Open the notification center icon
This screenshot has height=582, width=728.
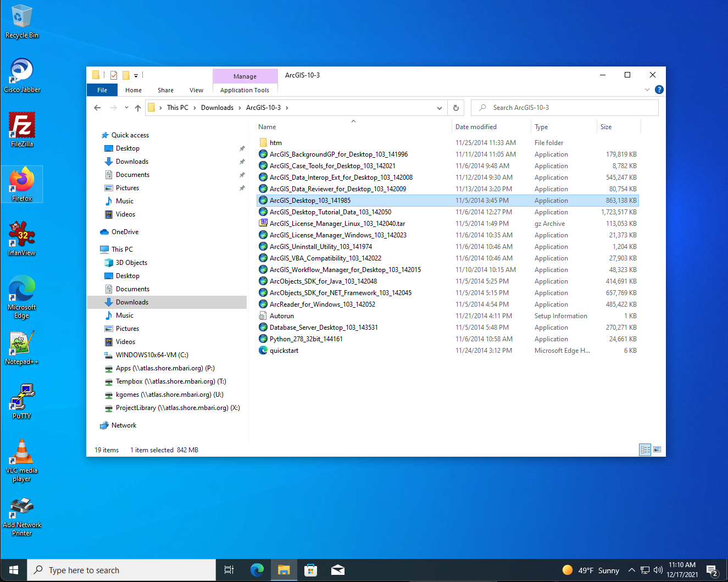point(712,570)
